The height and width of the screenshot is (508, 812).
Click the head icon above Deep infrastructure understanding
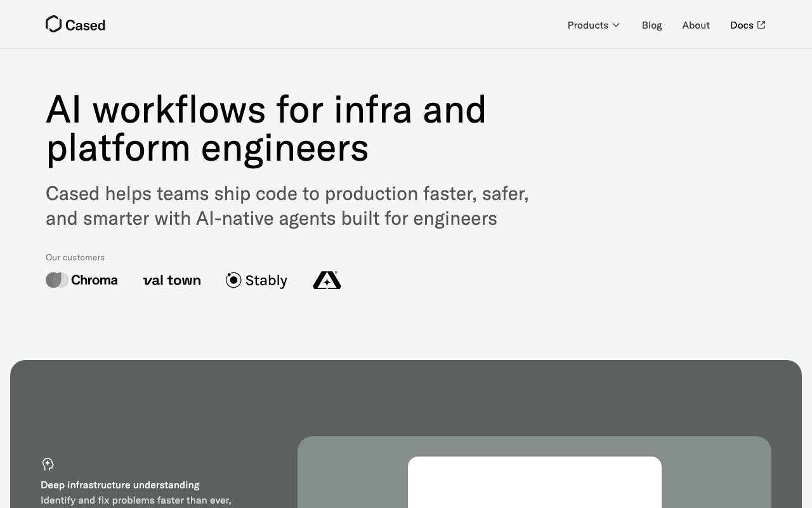(x=48, y=464)
